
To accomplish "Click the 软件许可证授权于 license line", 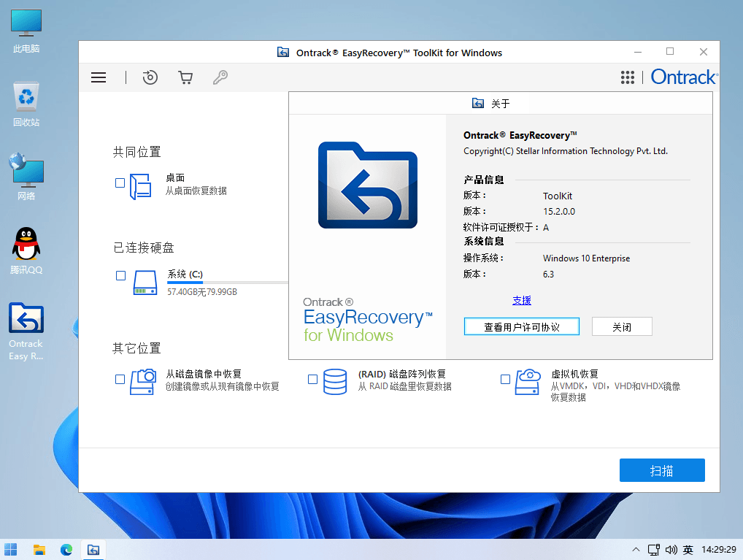I will [506, 228].
